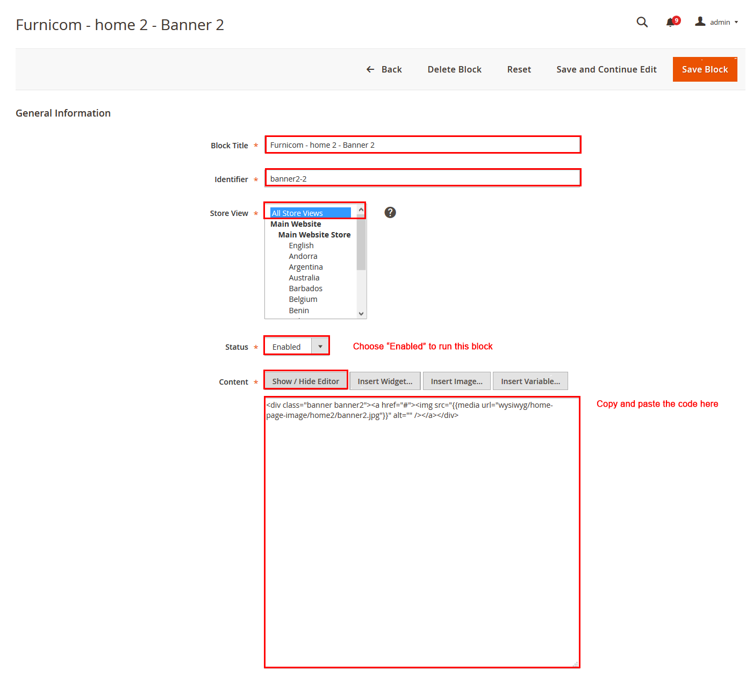Screen dimensions: 753x700
Task: Click Delete Block
Action: point(454,69)
